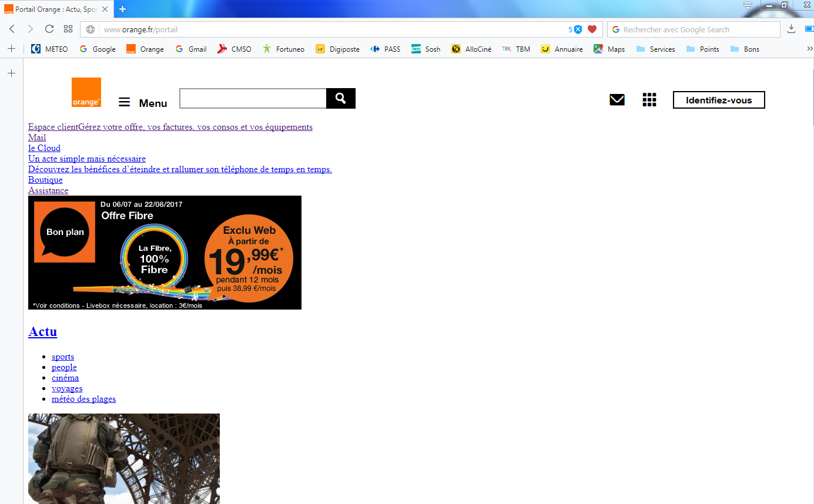Open the AlloCiné bookmark

coord(471,49)
